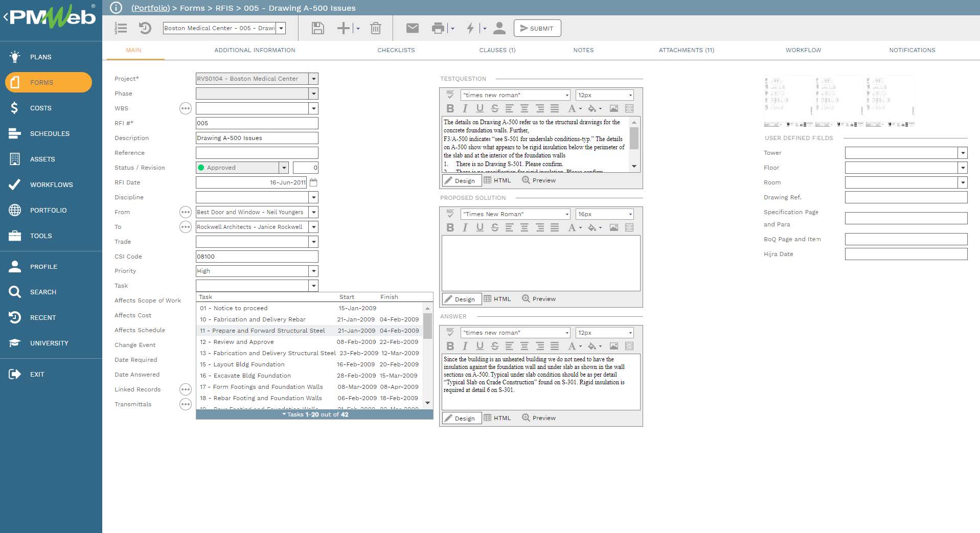Select task 12 - Review and Approve

310,342
